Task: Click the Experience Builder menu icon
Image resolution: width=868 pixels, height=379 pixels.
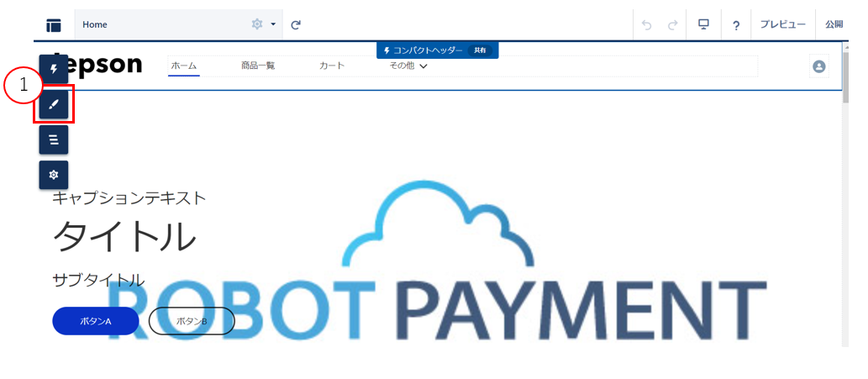Action: tap(54, 25)
